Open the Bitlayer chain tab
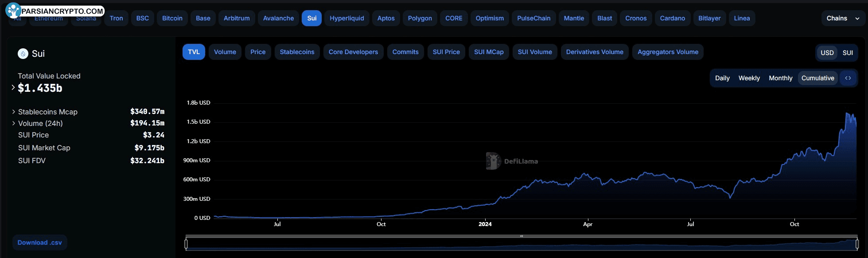The image size is (868, 258). (709, 18)
